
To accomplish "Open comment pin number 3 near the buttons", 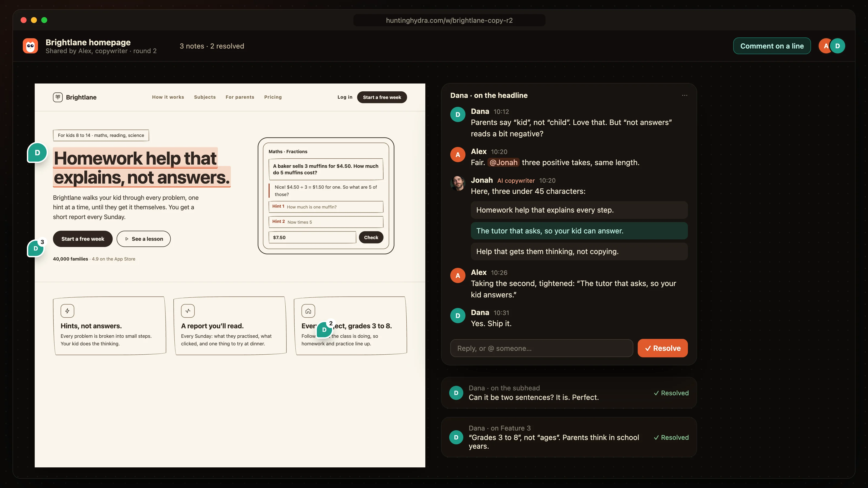I will [x=36, y=248].
